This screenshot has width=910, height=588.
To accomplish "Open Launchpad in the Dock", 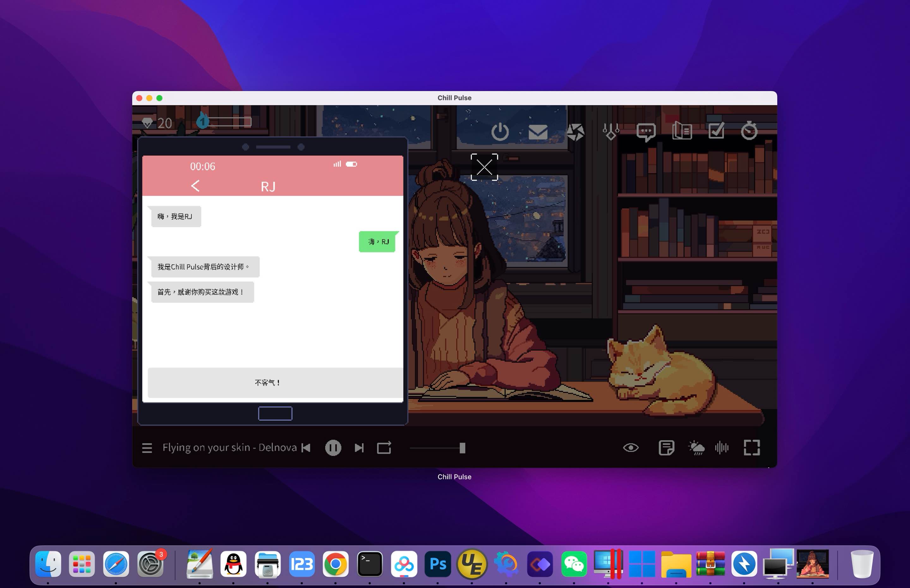I will [x=82, y=564].
